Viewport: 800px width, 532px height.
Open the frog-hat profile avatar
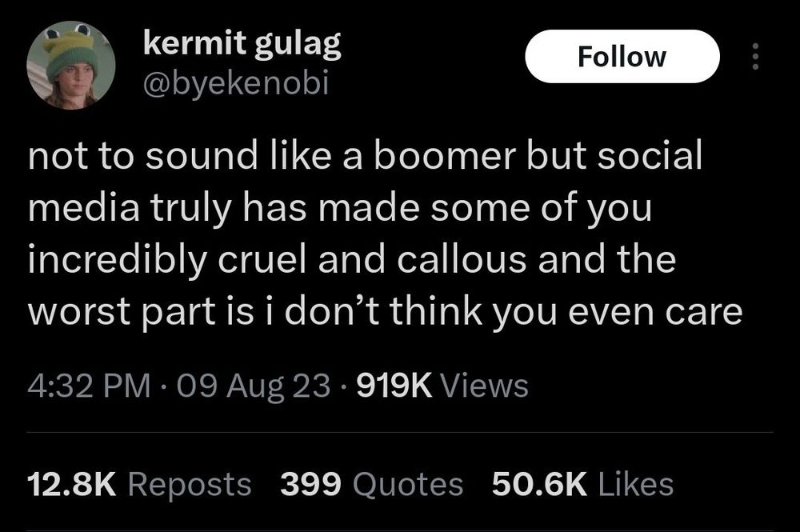click(71, 66)
